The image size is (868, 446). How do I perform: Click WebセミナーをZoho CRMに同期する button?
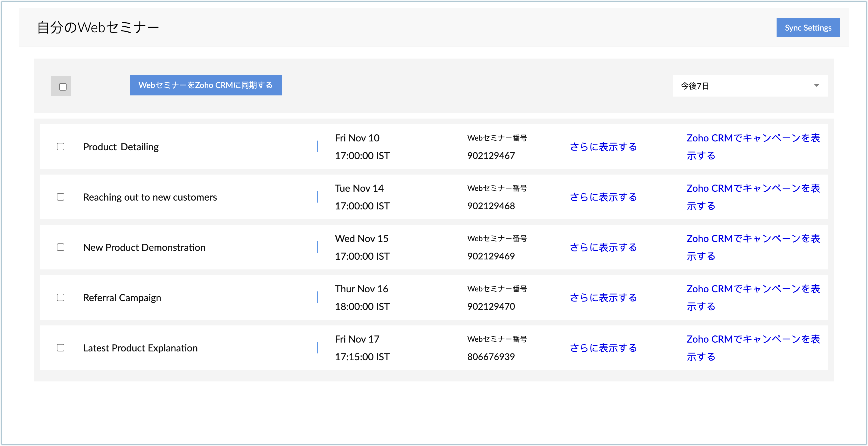coord(205,85)
